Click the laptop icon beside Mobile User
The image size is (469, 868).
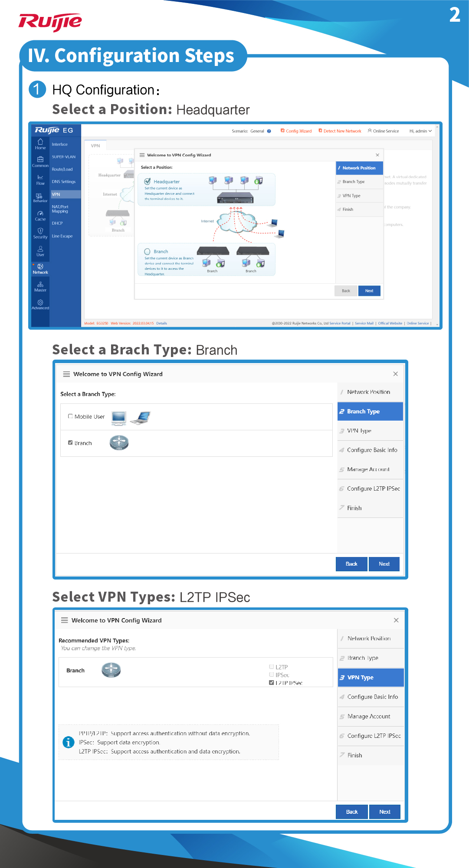pos(141,418)
